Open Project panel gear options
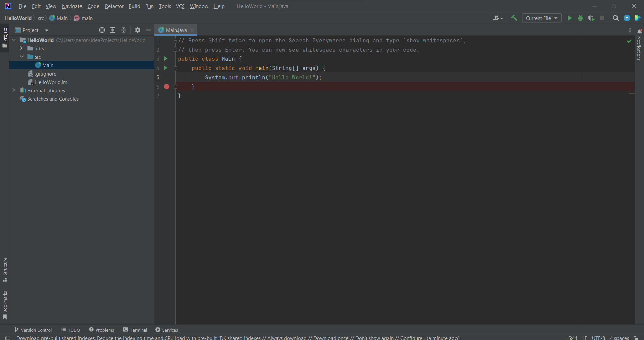The height and width of the screenshot is (340, 644). tap(137, 30)
